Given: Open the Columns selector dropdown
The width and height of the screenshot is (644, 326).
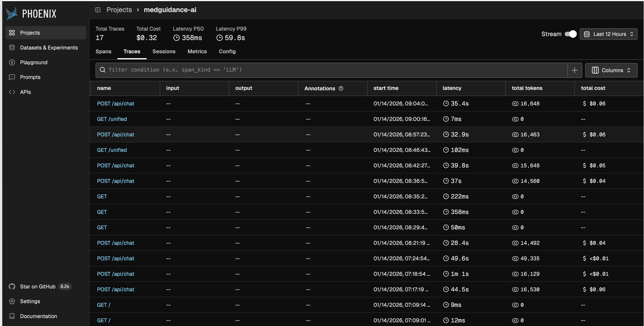Looking at the screenshot, I should point(611,70).
